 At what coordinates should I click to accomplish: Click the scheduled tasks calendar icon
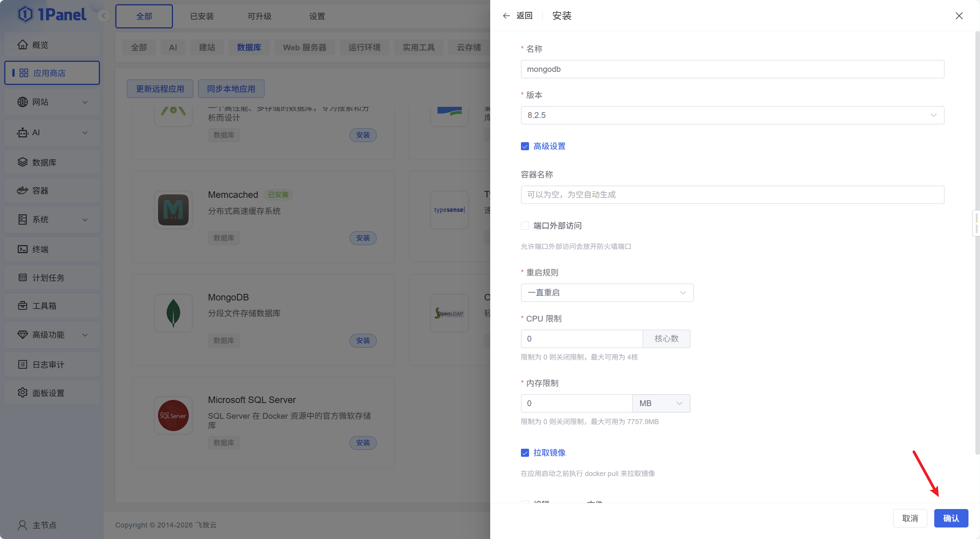22,277
